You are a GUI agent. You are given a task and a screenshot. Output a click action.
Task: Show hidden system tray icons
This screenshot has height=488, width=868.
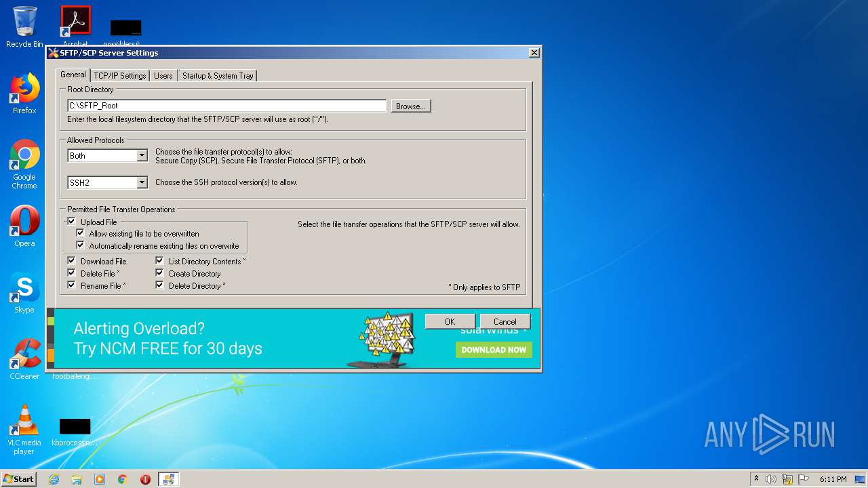click(756, 479)
